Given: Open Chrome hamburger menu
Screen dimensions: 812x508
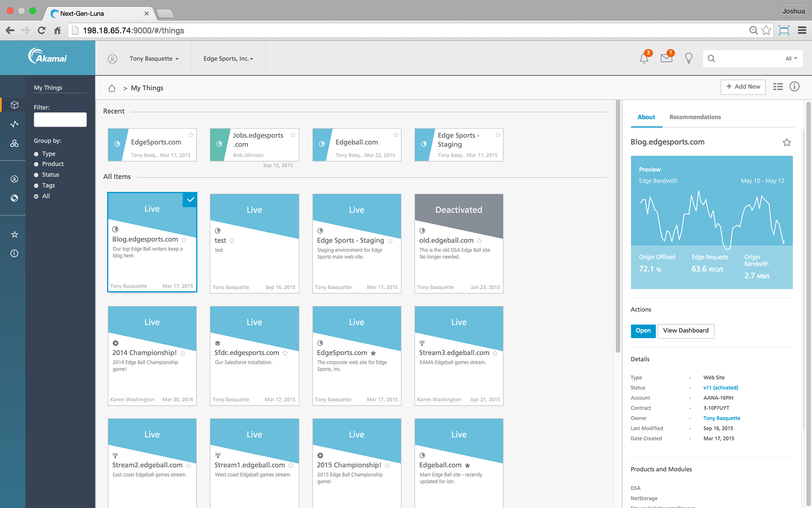Looking at the screenshot, I should [x=802, y=30].
